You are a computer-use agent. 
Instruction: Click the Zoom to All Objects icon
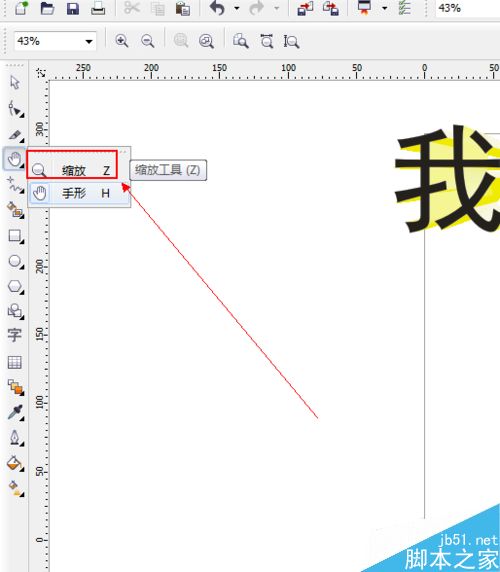click(x=206, y=41)
